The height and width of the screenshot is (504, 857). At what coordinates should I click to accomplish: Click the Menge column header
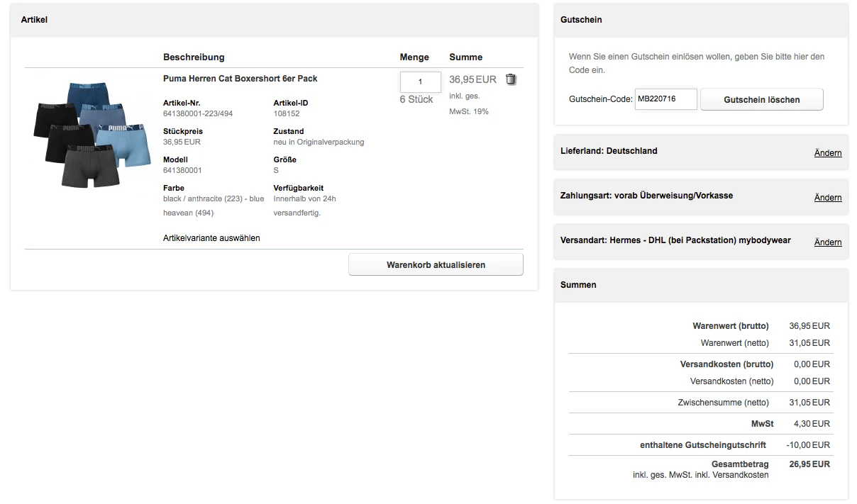[414, 57]
